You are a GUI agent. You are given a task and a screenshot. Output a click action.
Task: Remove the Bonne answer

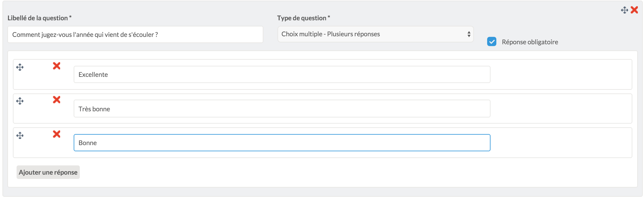coord(56,134)
